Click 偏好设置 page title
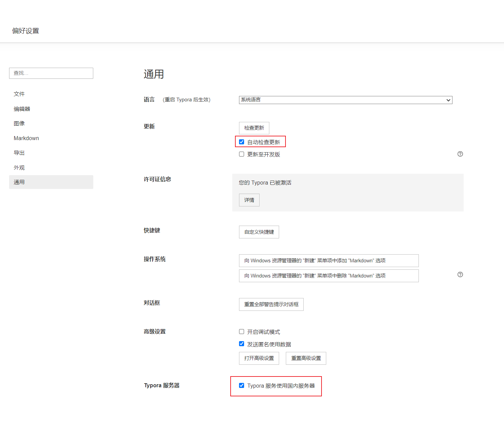 (26, 31)
